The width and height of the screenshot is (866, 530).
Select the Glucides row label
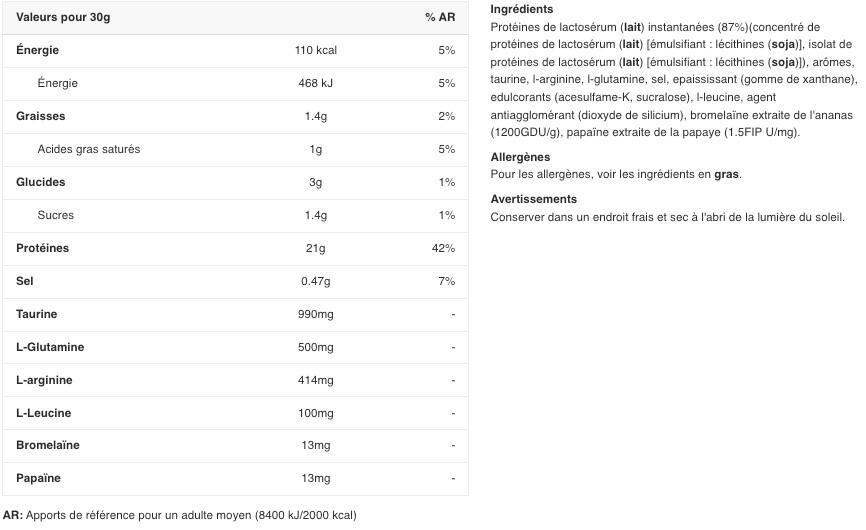click(41, 182)
